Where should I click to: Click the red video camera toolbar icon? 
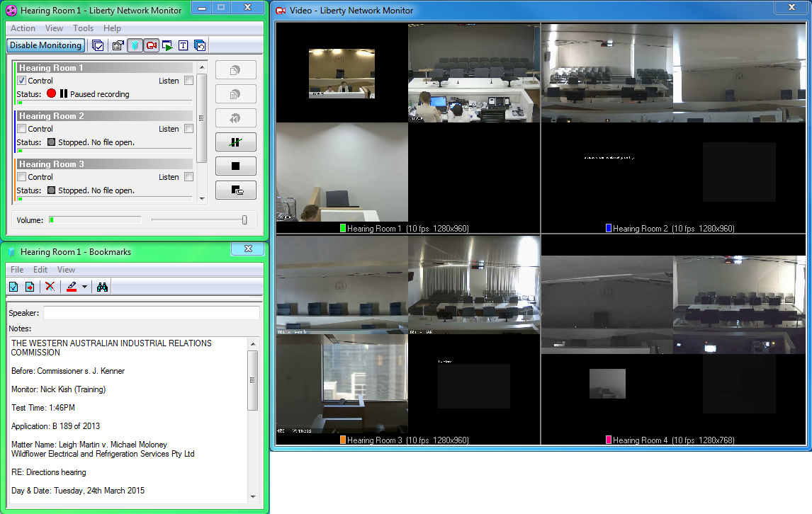tap(151, 45)
